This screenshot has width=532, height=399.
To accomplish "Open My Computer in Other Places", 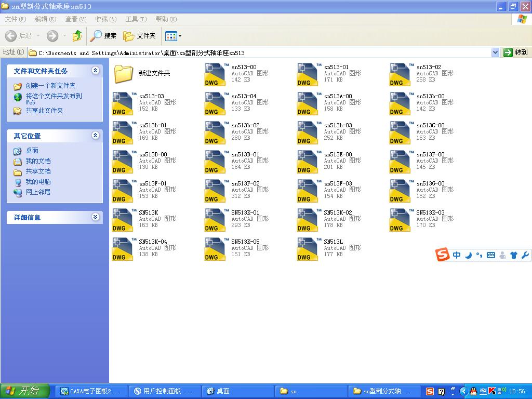I will pos(38,182).
